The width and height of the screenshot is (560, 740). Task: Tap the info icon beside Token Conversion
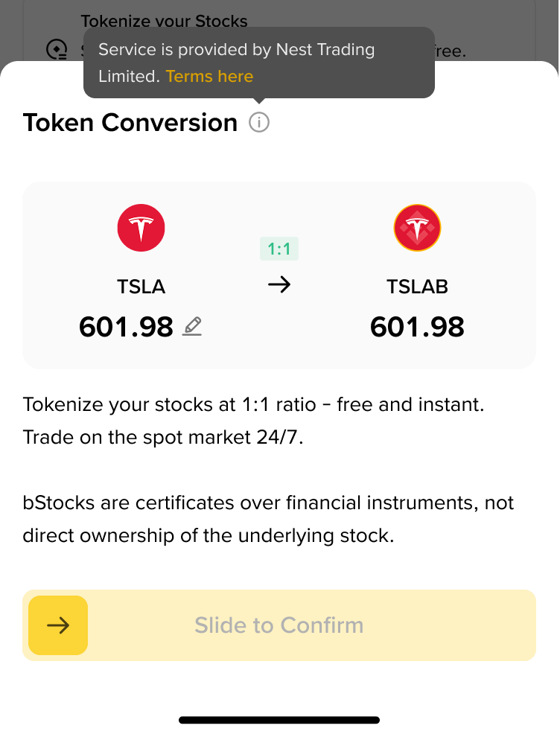(259, 123)
